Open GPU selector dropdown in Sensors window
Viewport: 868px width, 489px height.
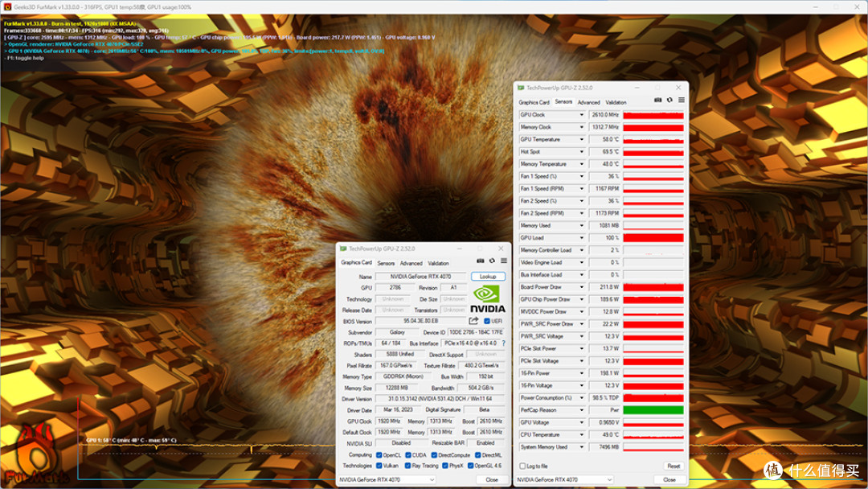click(564, 479)
